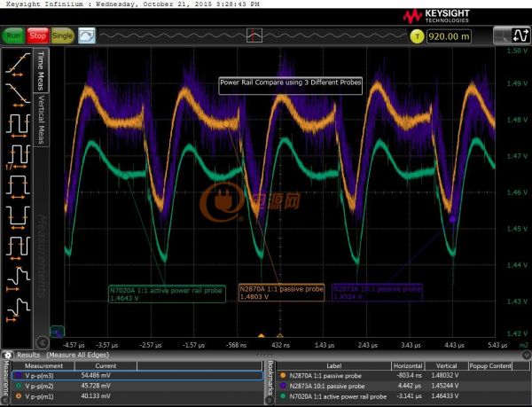Click the red Stop button
This screenshot has width=532, height=407.
37,35
